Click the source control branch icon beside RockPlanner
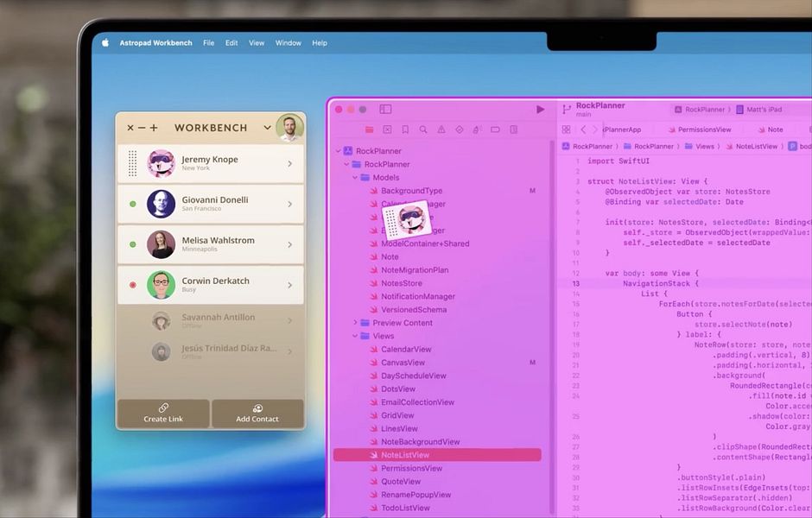 coord(567,109)
